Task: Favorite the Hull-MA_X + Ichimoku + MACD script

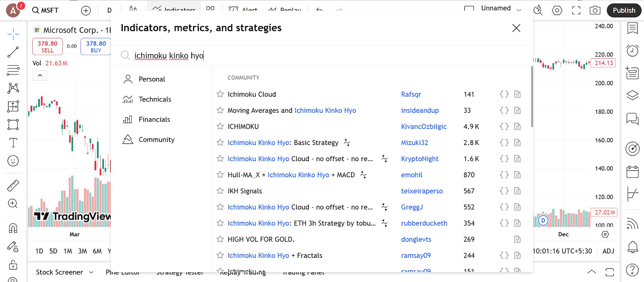Action: [x=220, y=175]
